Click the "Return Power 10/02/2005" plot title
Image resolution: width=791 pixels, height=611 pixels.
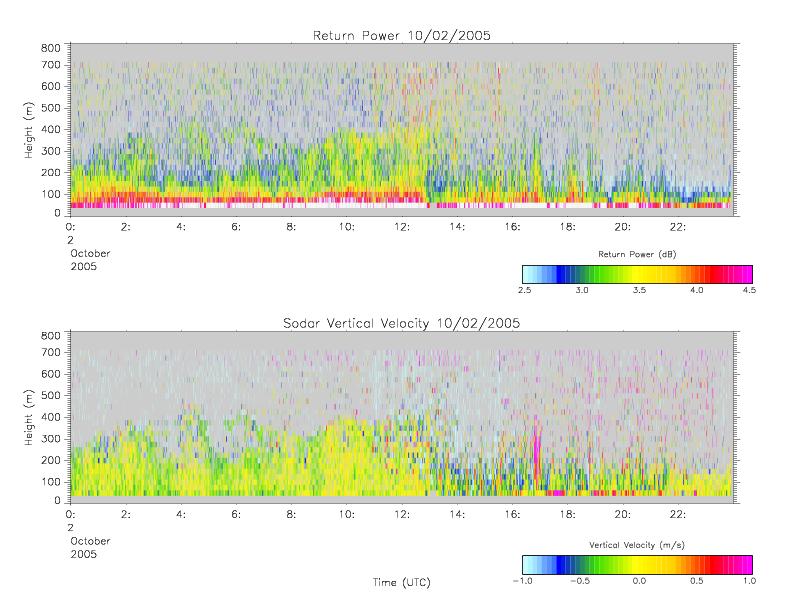tap(402, 36)
